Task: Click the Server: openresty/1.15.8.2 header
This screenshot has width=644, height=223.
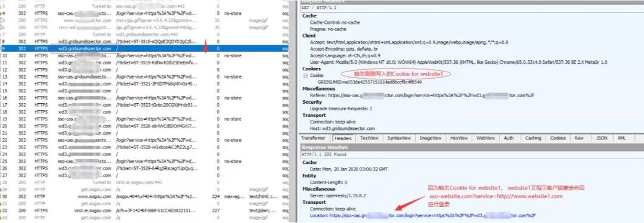Action: tap(338, 196)
